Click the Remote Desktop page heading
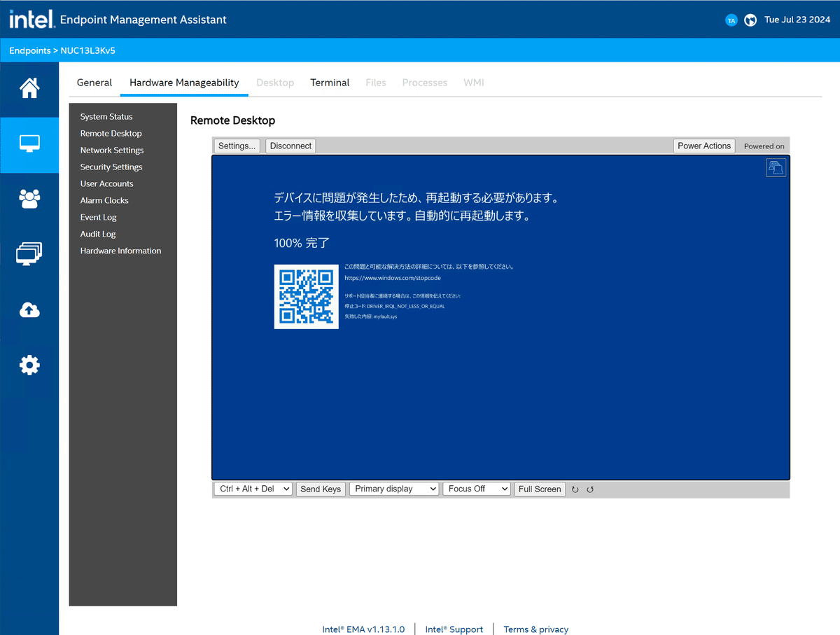 [x=233, y=121]
